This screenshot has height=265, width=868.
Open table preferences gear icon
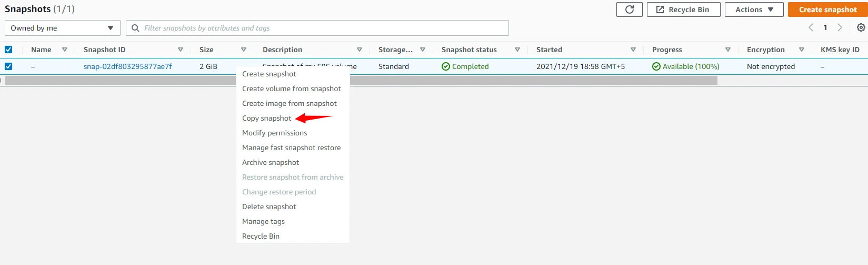pyautogui.click(x=861, y=27)
